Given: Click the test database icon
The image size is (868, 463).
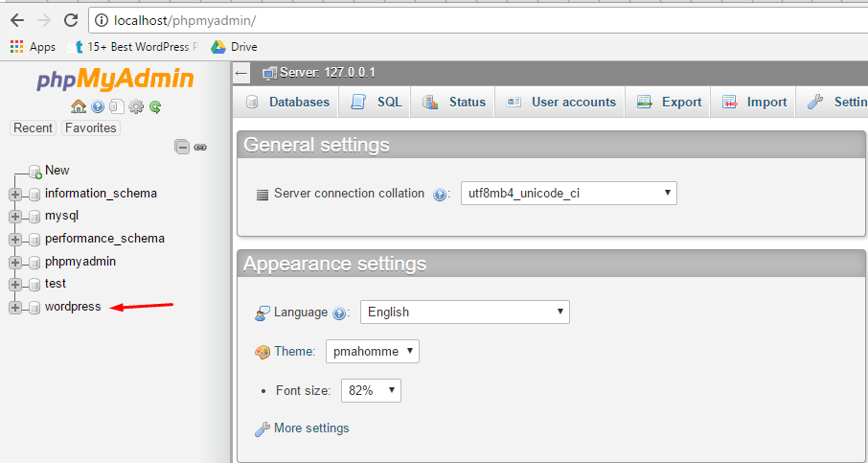Looking at the screenshot, I should [34, 285].
